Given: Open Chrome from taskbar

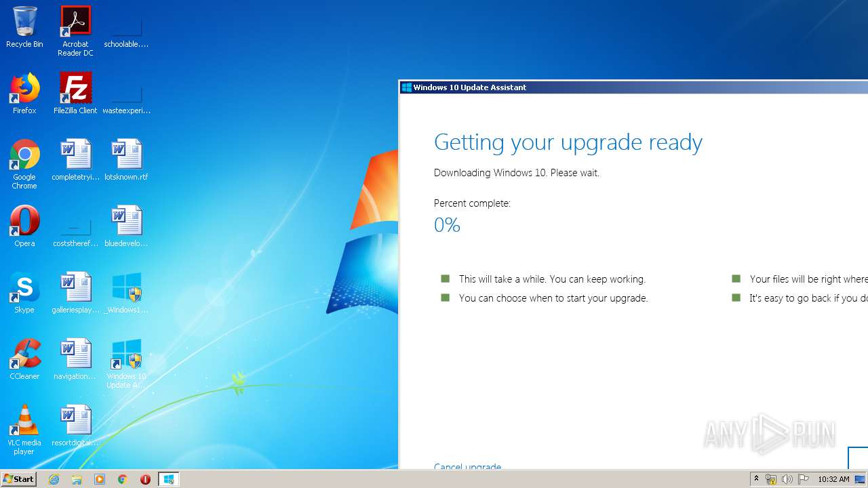Looking at the screenshot, I should click(123, 479).
